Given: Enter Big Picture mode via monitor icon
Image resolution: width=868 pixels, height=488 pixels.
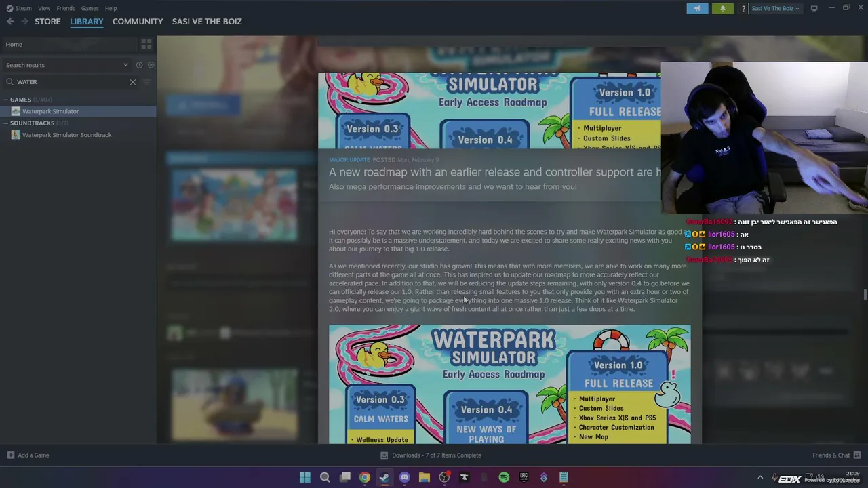Looking at the screenshot, I should [814, 8].
